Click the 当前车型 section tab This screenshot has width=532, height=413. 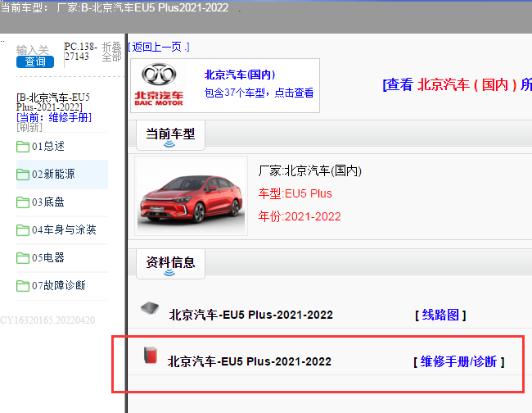[x=170, y=135]
